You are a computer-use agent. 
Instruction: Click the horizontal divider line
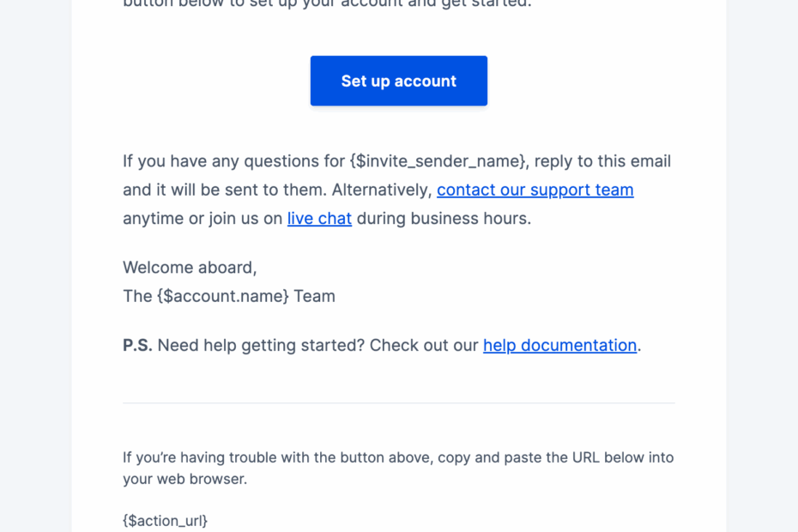point(398,402)
